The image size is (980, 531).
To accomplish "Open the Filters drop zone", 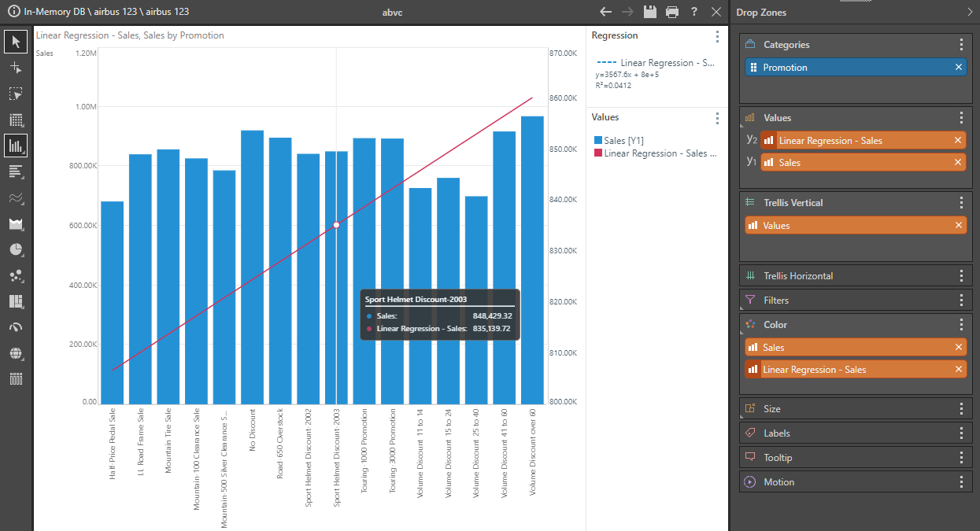I will click(x=775, y=300).
